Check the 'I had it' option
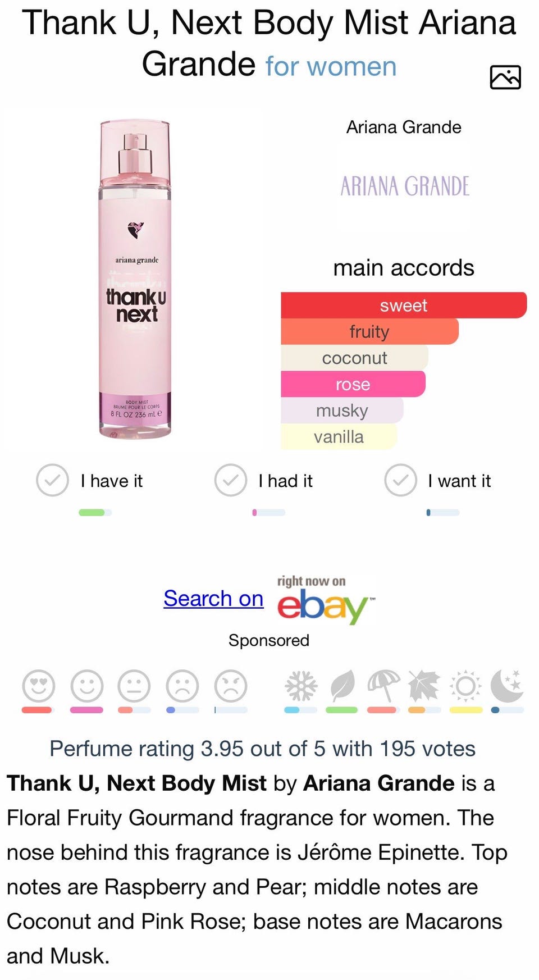The image size is (539, 980). coord(230,480)
